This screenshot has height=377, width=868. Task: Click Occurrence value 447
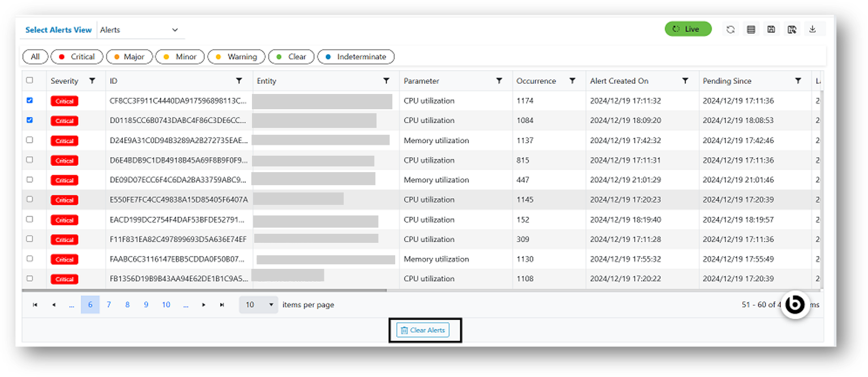pos(523,180)
